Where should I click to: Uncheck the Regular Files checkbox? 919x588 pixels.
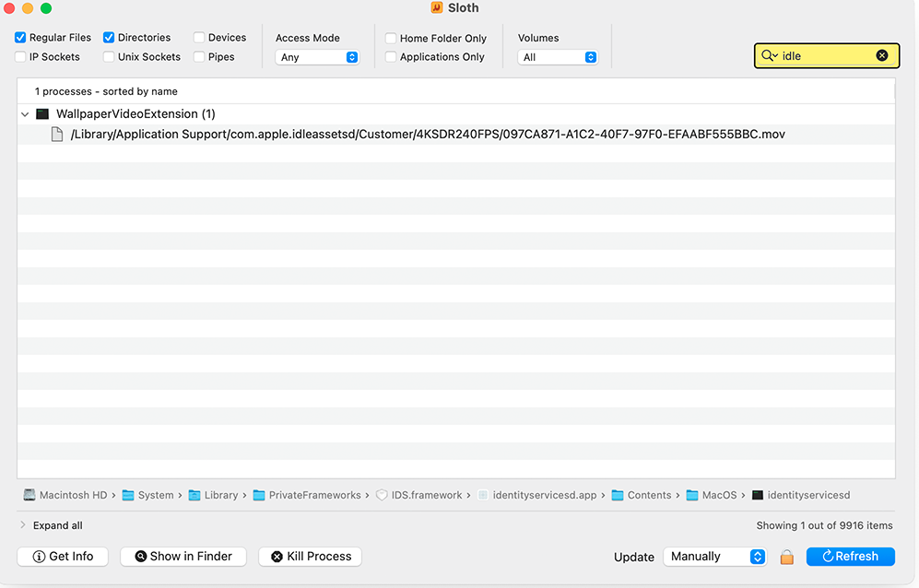tap(20, 38)
